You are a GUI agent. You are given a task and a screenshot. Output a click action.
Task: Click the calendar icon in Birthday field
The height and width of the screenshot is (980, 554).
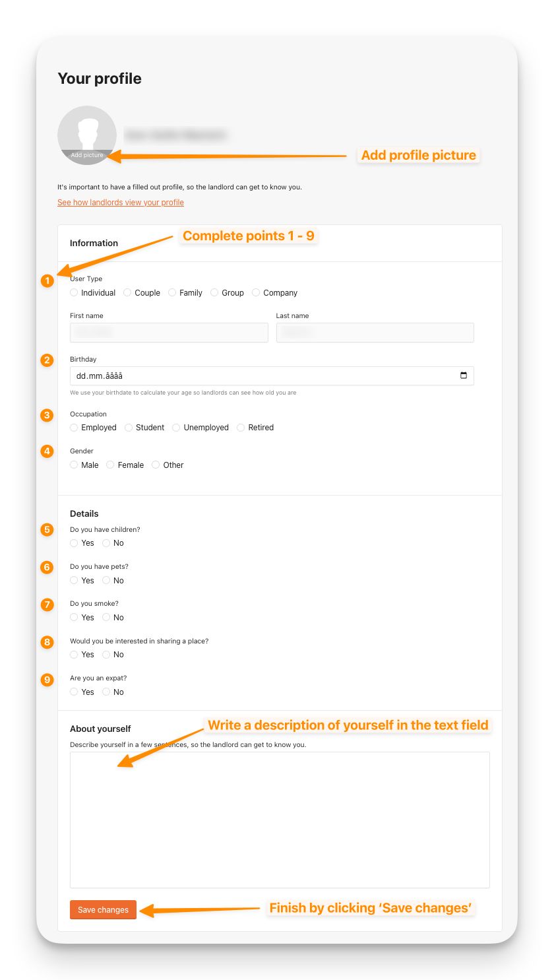[x=464, y=376]
